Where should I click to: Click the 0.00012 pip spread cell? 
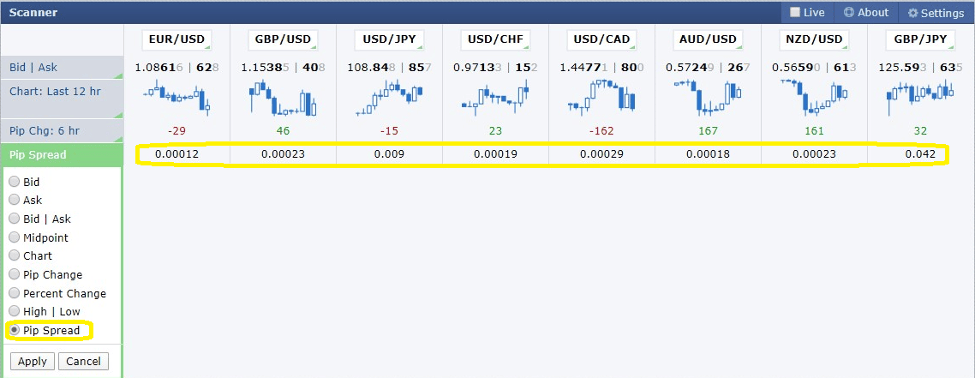pos(177,154)
